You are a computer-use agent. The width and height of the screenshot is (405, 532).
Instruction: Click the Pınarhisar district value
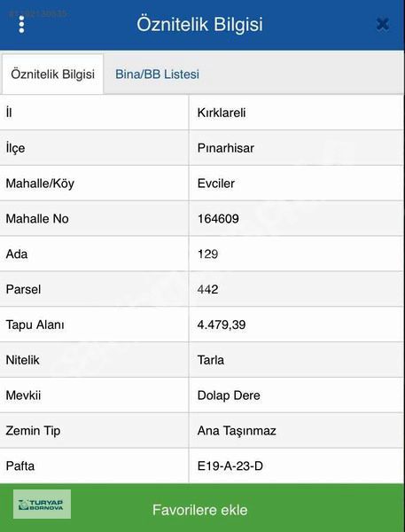pyautogui.click(x=226, y=148)
